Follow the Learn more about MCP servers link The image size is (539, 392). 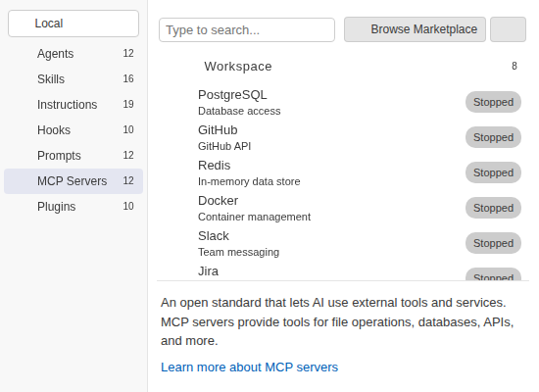[250, 367]
